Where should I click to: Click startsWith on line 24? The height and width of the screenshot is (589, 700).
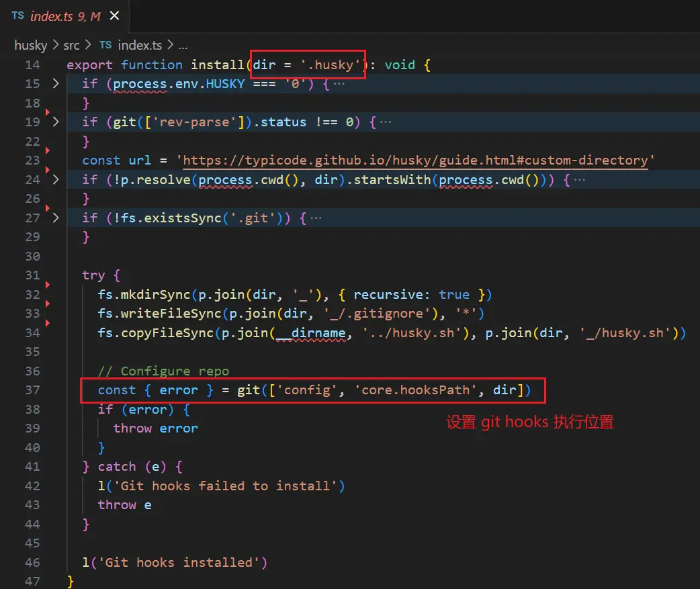click(x=392, y=179)
